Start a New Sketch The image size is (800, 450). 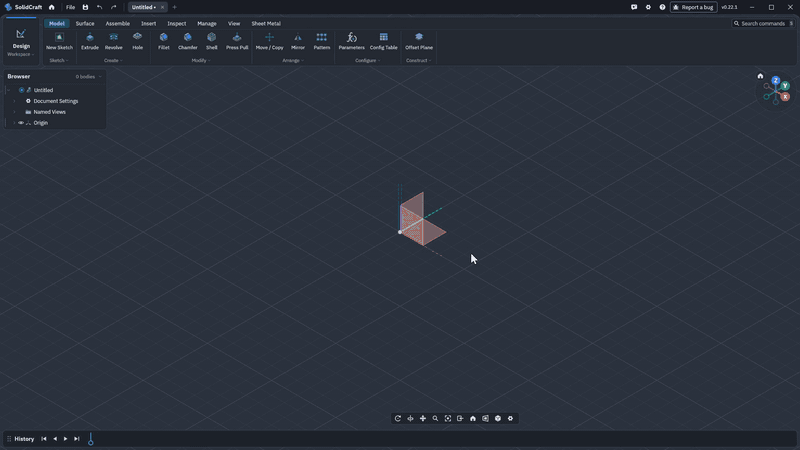[59, 41]
